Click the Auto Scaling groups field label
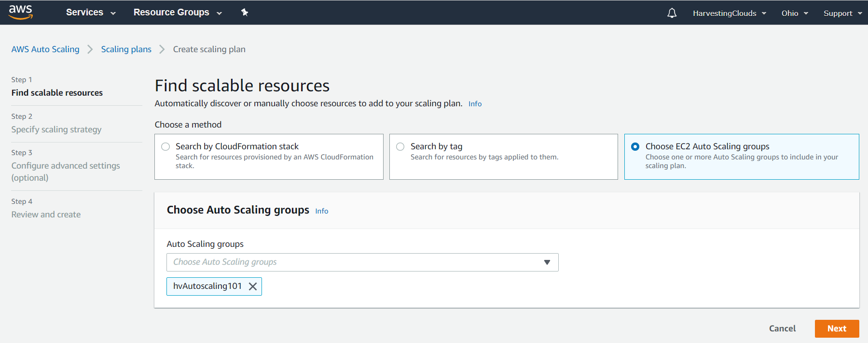Viewport: 868px width, 343px height. click(205, 244)
